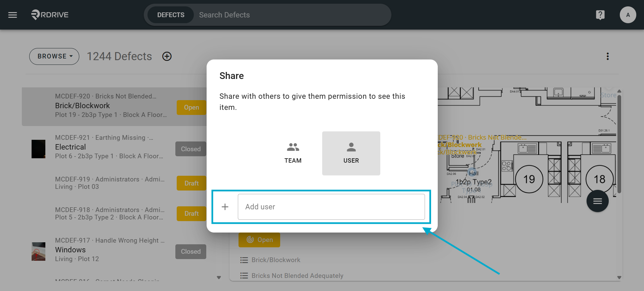Image resolution: width=644 pixels, height=291 pixels.
Task: Open the three-dot more options menu
Action: 607,56
